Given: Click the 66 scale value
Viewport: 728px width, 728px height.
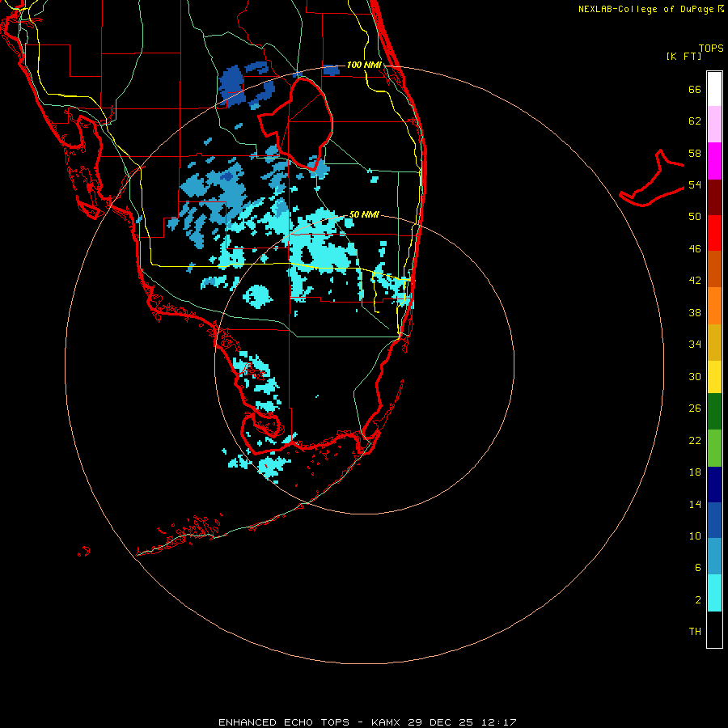Looking at the screenshot, I should coord(695,89).
